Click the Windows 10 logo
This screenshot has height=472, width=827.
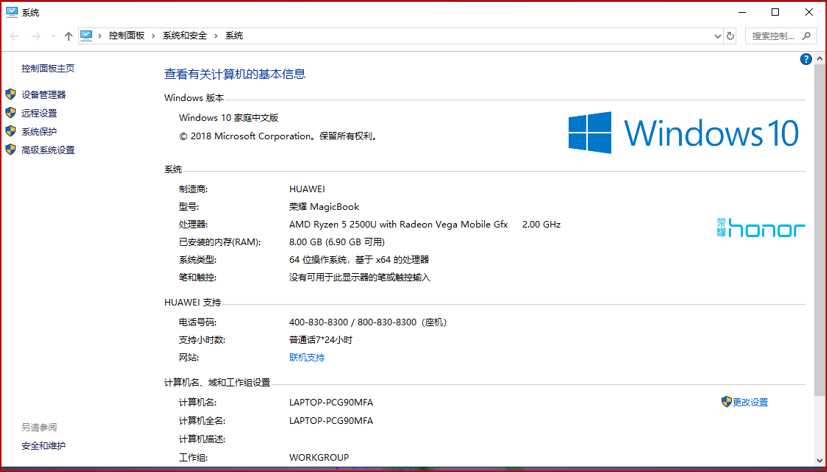(x=684, y=132)
